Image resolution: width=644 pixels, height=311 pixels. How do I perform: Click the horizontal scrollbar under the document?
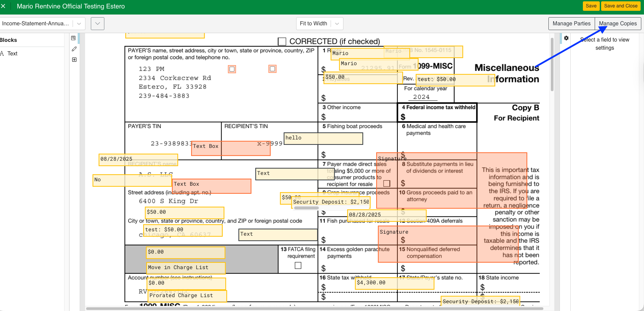point(314,308)
